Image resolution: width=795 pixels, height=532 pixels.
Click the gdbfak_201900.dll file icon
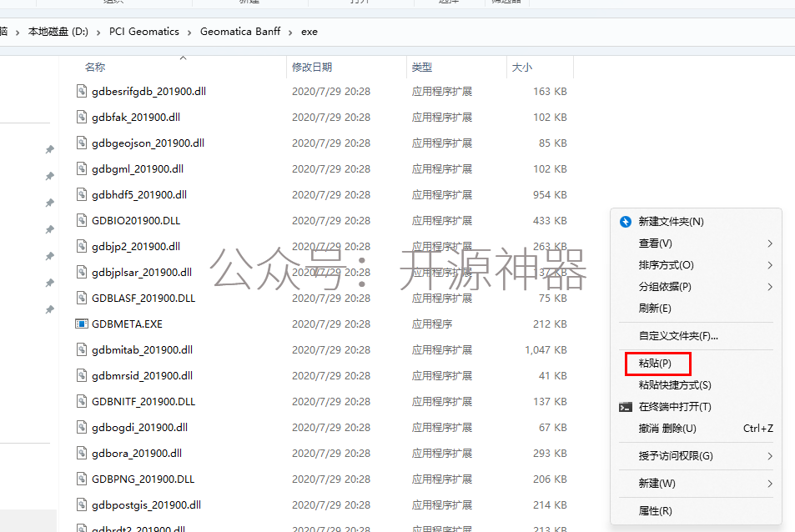tap(82, 117)
